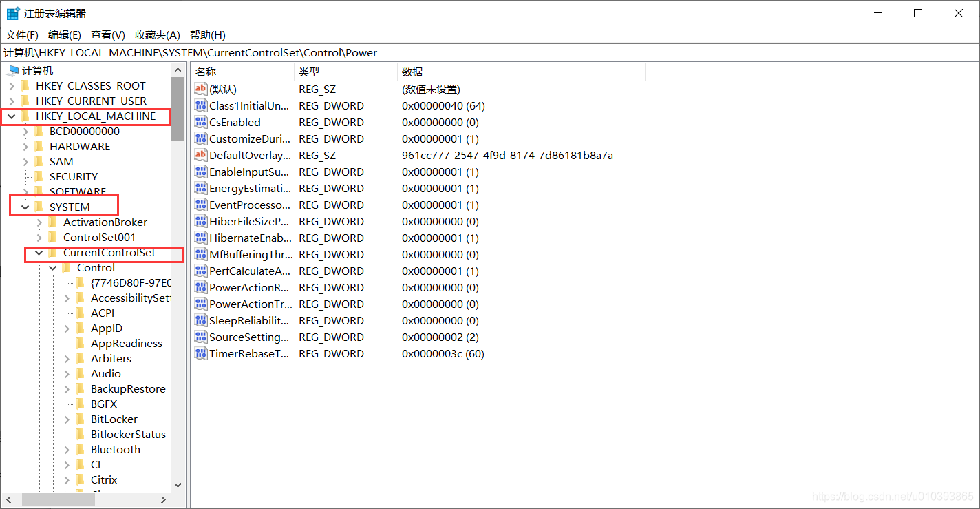This screenshot has width=980, height=509.
Task: Collapse the CurrentControlSet node arrow
Action: 39,253
